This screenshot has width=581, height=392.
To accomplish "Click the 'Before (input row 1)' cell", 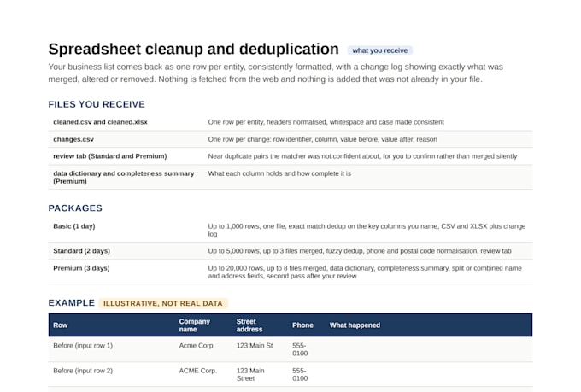I will (83, 345).
